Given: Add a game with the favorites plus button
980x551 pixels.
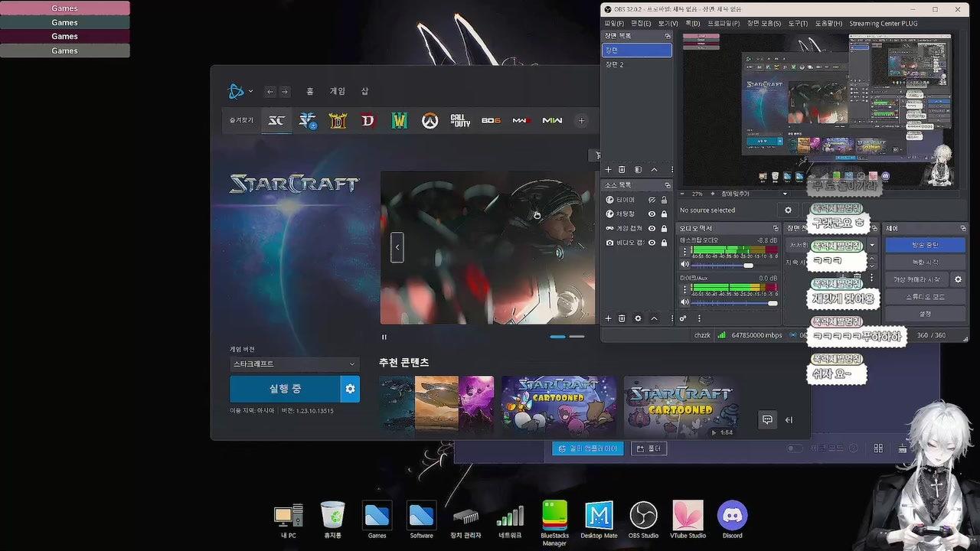Looking at the screenshot, I should coord(581,121).
